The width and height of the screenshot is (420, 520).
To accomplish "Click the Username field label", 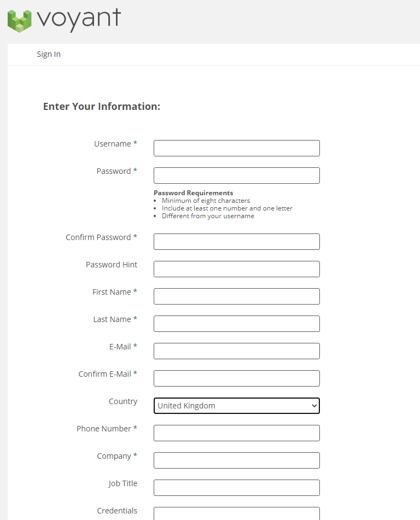I will click(x=113, y=144).
